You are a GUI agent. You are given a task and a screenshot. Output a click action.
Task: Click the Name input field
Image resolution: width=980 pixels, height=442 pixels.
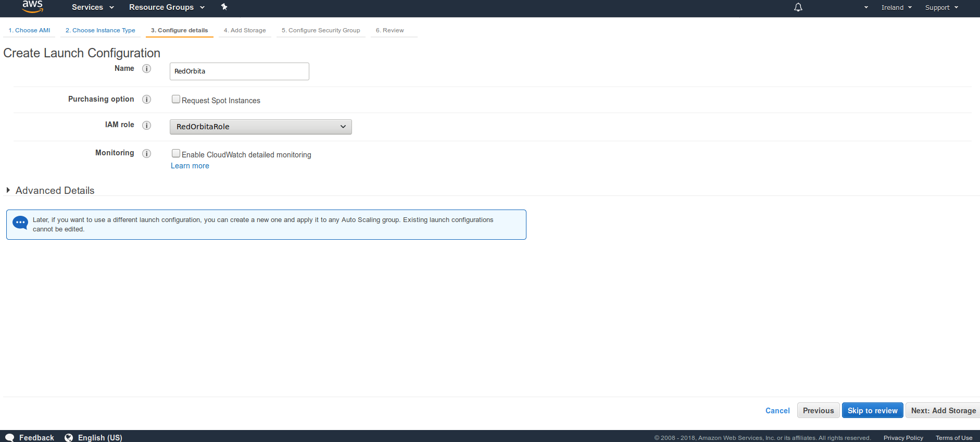(x=240, y=71)
